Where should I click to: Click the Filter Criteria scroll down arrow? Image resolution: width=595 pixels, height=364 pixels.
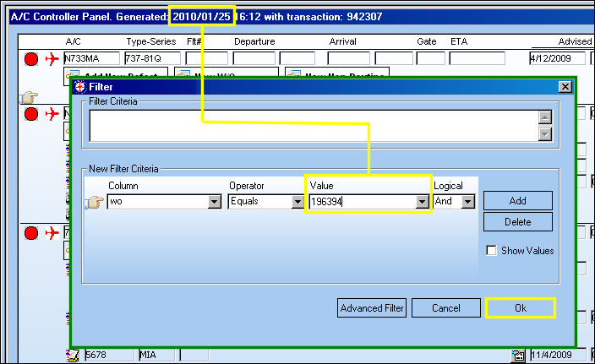[545, 133]
